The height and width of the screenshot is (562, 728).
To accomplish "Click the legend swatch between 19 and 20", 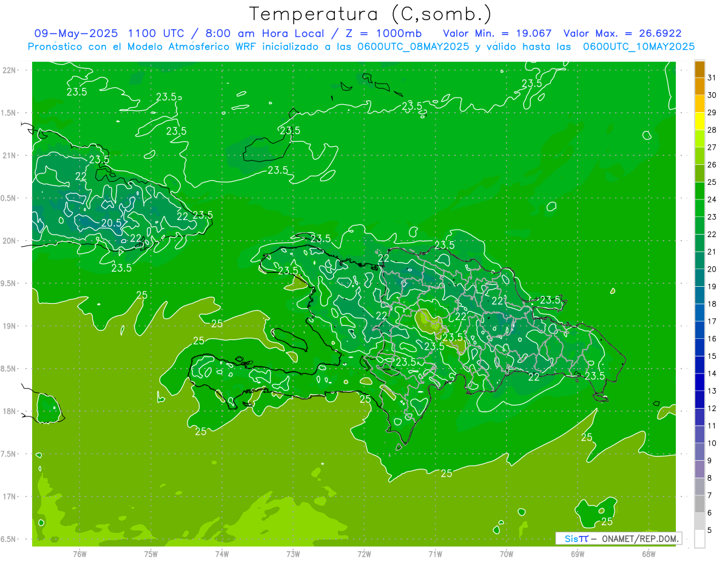I will pos(699,278).
